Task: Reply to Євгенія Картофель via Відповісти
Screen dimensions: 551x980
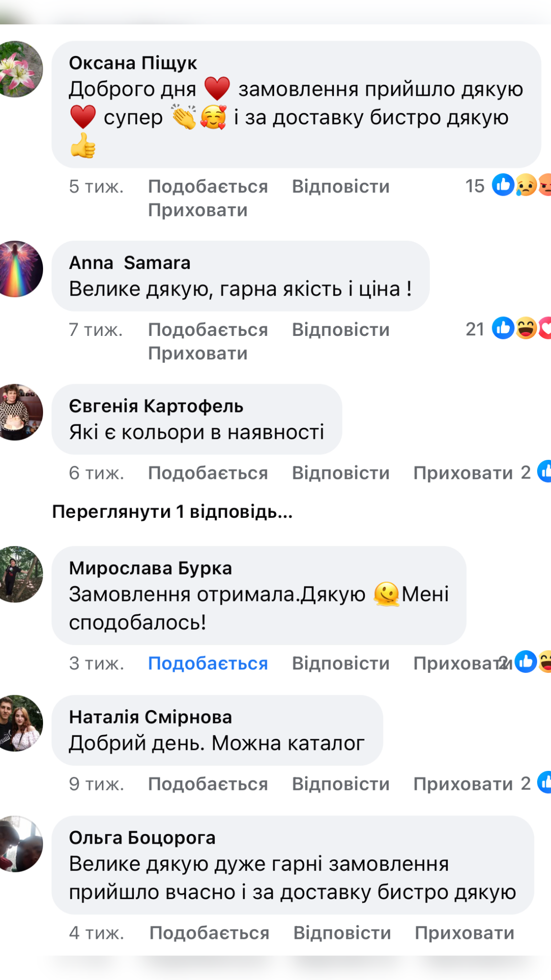Action: click(341, 473)
